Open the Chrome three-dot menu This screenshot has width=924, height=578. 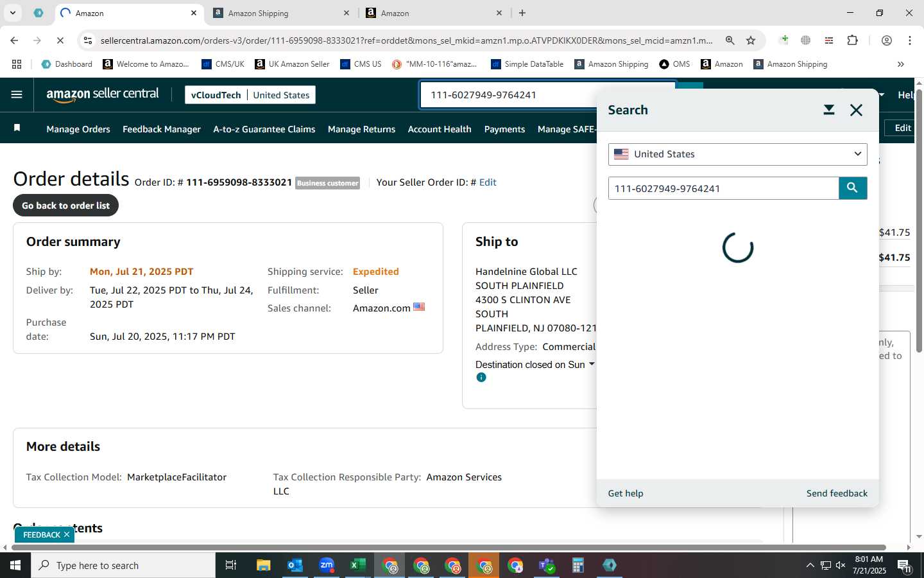(910, 40)
